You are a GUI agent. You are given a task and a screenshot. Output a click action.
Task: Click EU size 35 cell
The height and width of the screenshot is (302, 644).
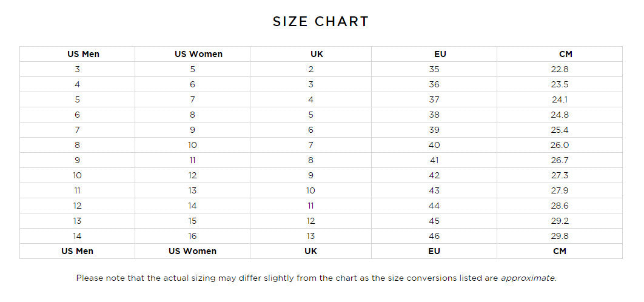434,69
